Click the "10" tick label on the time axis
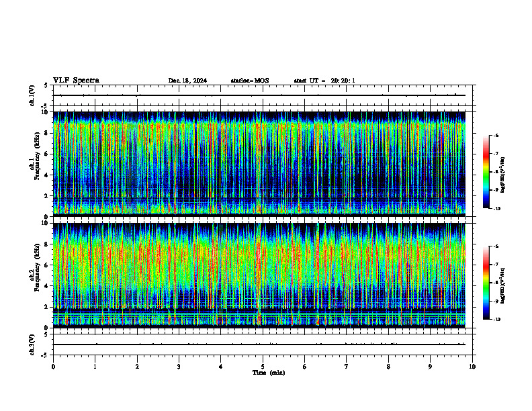 (472, 367)
